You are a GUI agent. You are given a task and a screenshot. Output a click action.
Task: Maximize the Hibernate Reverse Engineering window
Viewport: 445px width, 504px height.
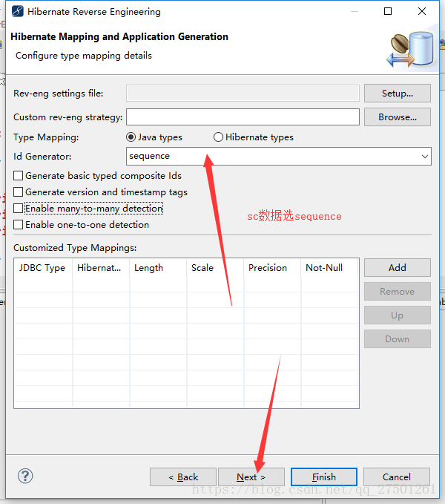[388, 11]
